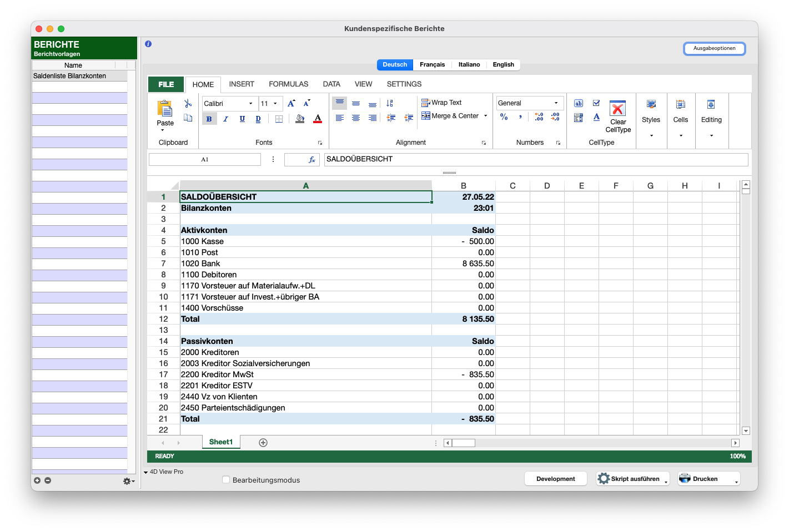
Task: Open the FILE tab
Action: click(x=166, y=84)
